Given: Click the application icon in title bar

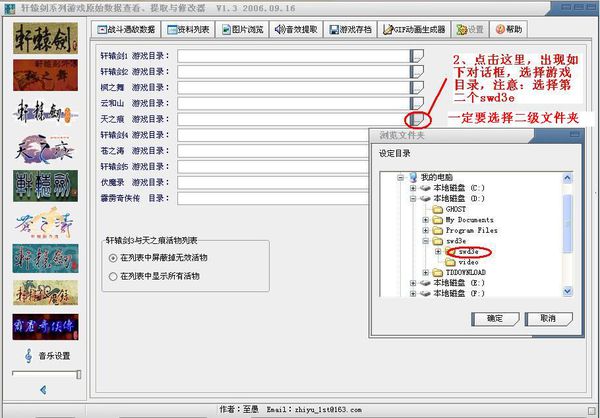Looking at the screenshot, I should 10,8.
